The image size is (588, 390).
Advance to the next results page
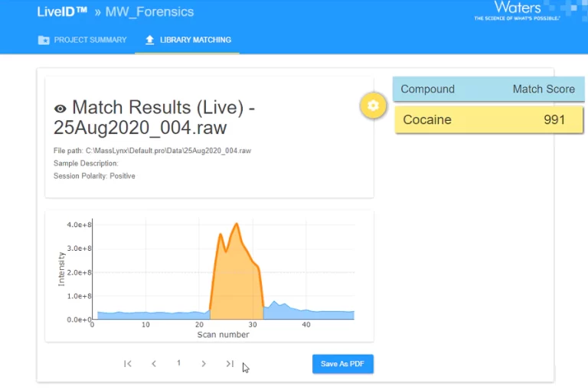pos(204,364)
